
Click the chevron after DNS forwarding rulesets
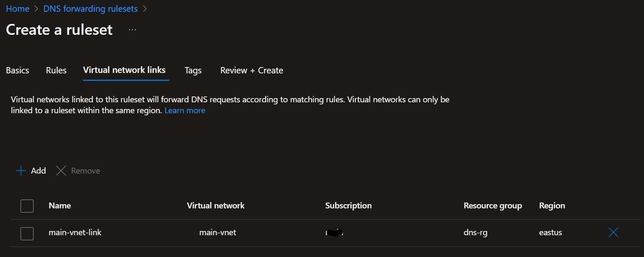145,8
